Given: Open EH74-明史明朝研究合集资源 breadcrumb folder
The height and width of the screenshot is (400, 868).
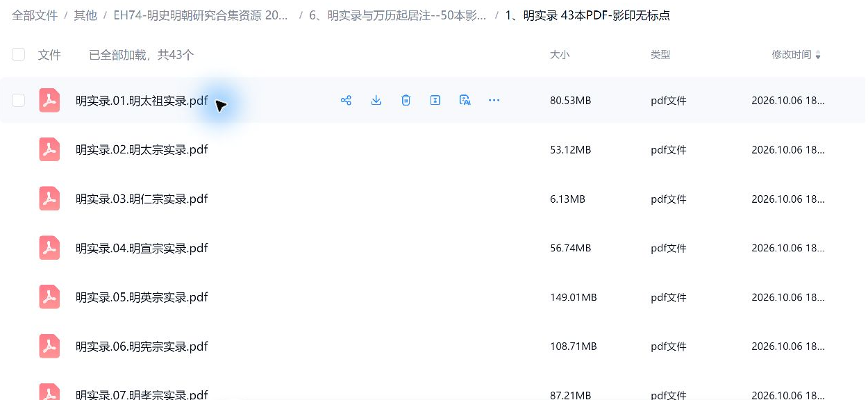Looking at the screenshot, I should 201,15.
